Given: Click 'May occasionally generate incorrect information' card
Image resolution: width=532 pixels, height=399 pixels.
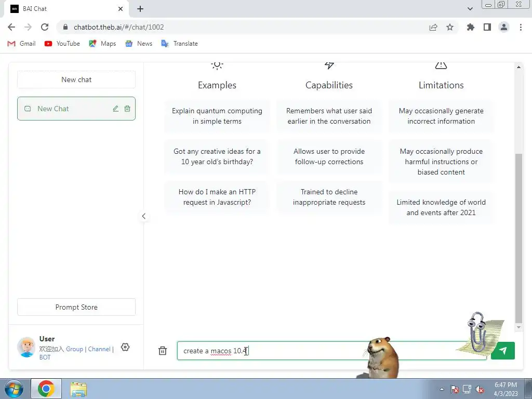Looking at the screenshot, I should [441, 116].
